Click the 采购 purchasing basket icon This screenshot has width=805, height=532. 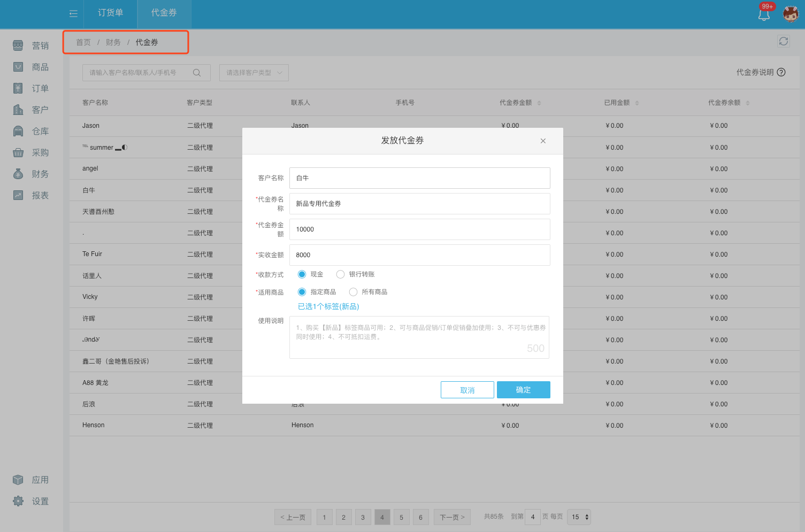[x=18, y=152]
